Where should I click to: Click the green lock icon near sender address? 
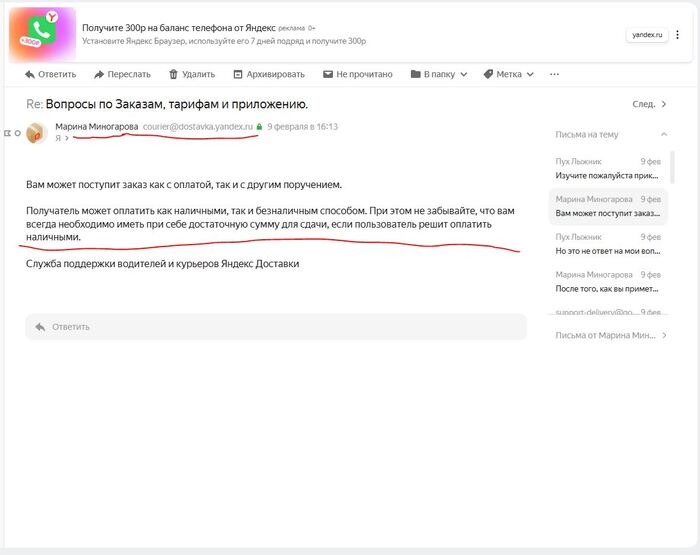point(259,127)
